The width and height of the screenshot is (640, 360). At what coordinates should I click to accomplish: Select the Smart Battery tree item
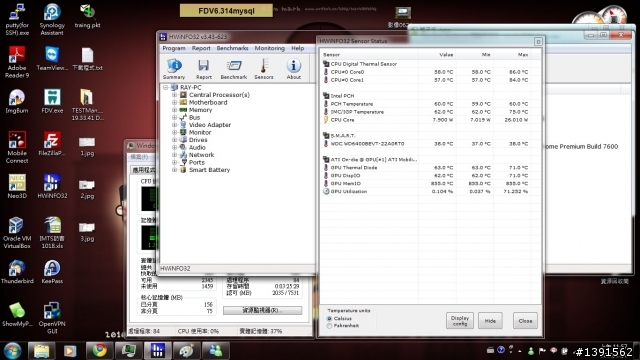[x=209, y=170]
